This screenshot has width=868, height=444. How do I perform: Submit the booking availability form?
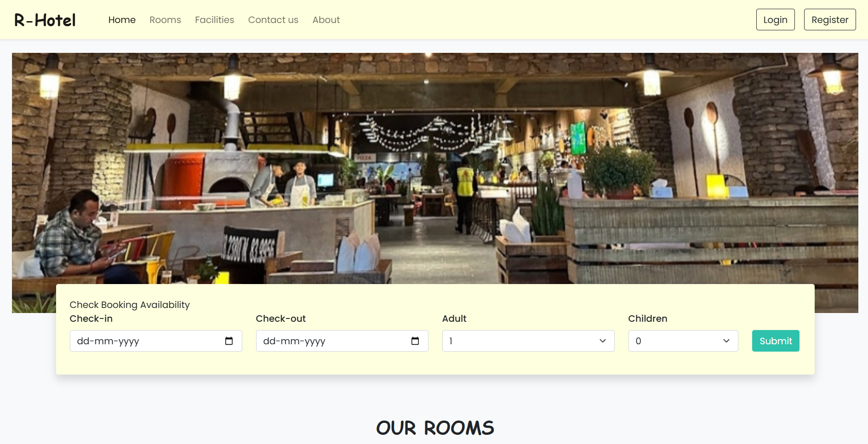pyautogui.click(x=776, y=341)
